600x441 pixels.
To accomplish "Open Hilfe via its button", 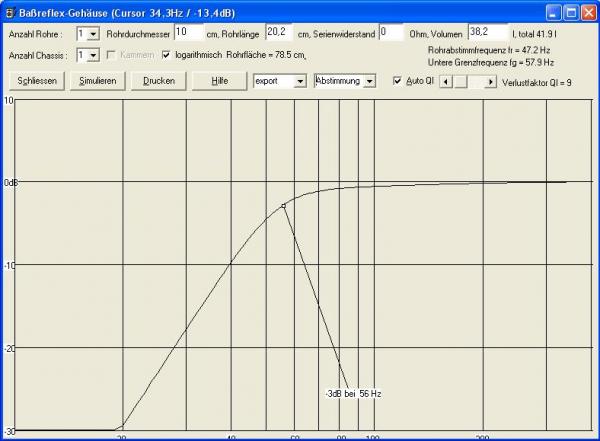I will coord(220,81).
